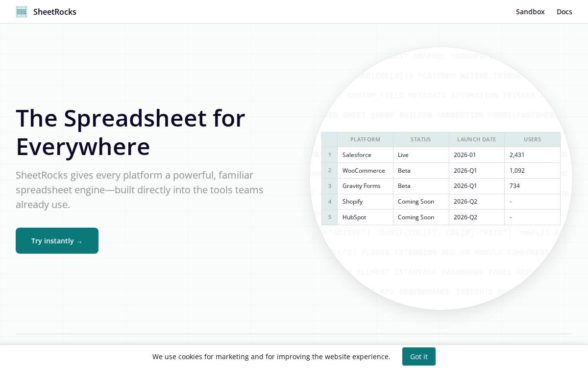Click the Try instantly button
This screenshot has height=368, width=588.
pyautogui.click(x=57, y=241)
